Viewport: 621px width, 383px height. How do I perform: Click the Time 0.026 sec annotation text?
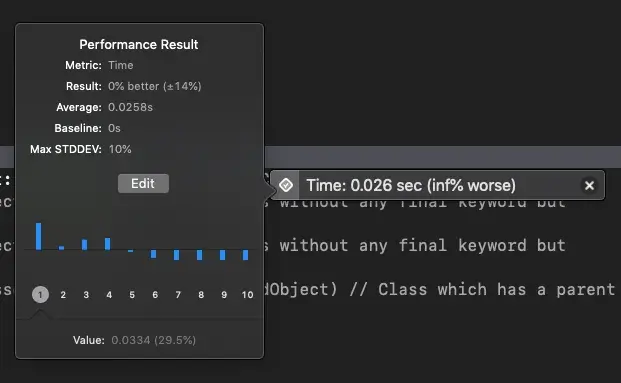411,185
